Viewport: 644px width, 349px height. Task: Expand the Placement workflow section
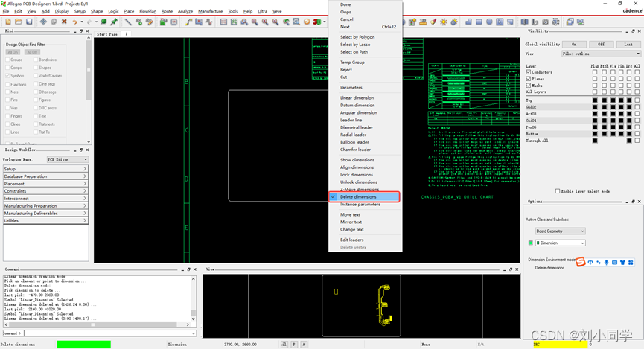(45, 184)
